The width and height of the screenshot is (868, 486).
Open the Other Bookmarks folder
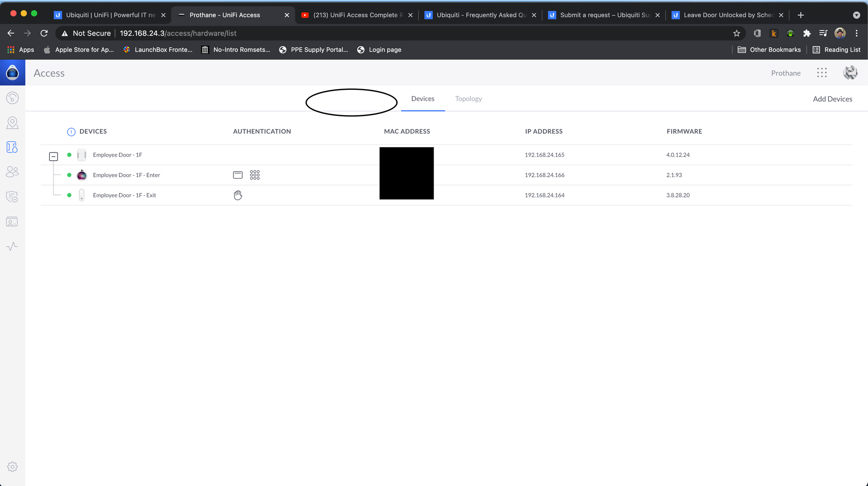coord(769,50)
